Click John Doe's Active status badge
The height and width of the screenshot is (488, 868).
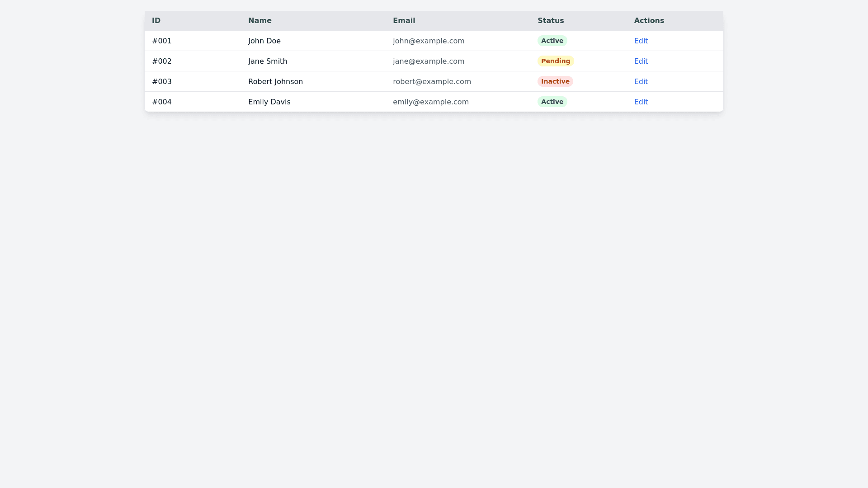(x=552, y=41)
